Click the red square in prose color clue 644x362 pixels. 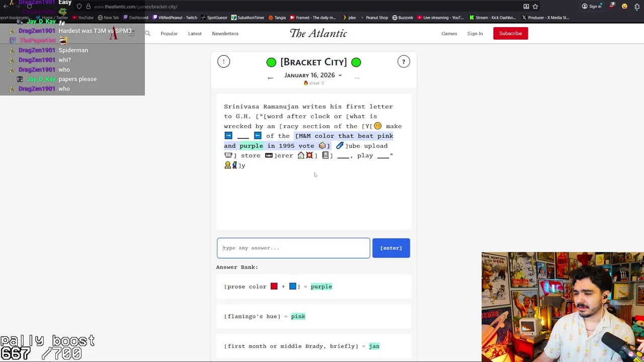tap(274, 287)
